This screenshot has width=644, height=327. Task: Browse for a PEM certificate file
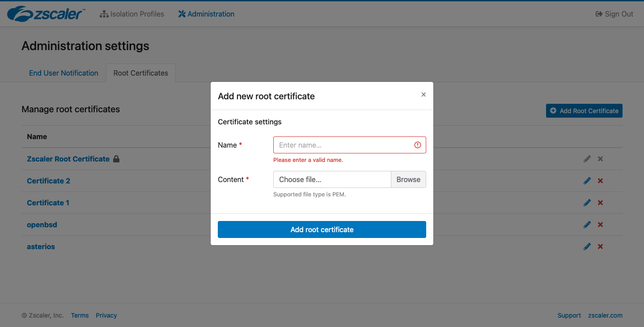coord(407,179)
